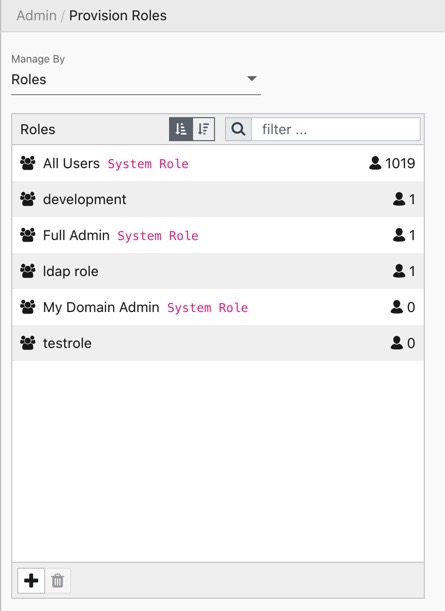Click System Role tag next to My Domain Admin

tap(208, 307)
